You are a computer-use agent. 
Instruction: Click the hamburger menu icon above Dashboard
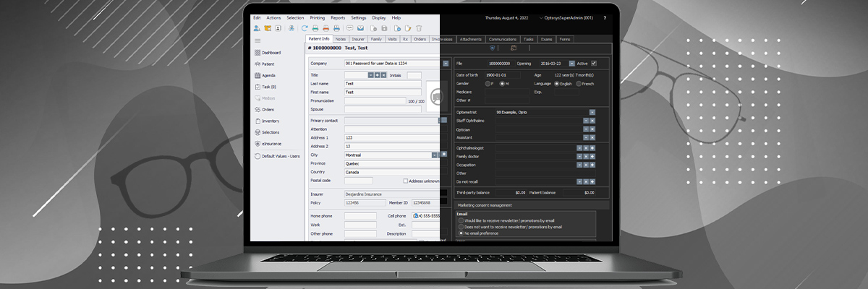[x=258, y=40]
